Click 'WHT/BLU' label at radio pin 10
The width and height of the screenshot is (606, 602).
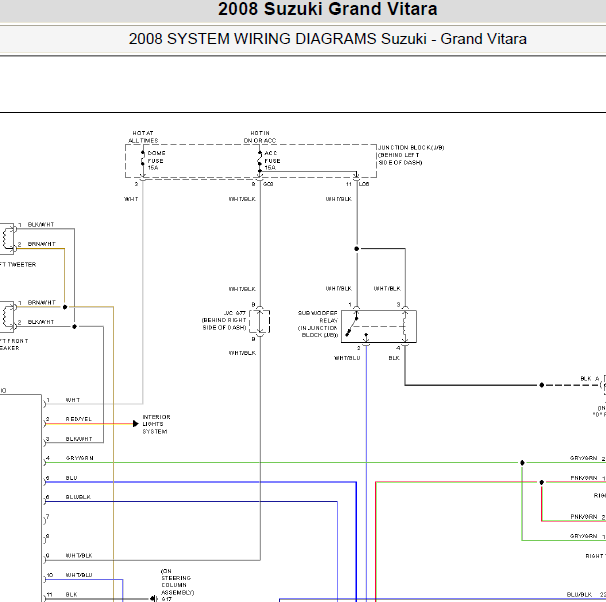79,575
